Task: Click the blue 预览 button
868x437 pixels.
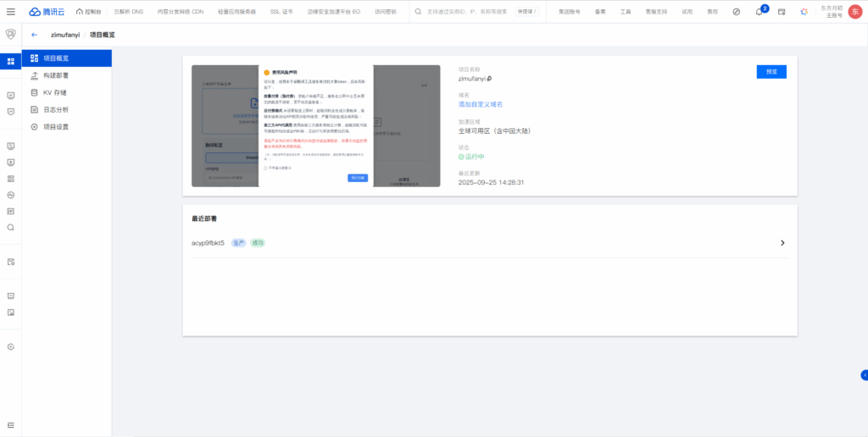Action: tap(771, 72)
